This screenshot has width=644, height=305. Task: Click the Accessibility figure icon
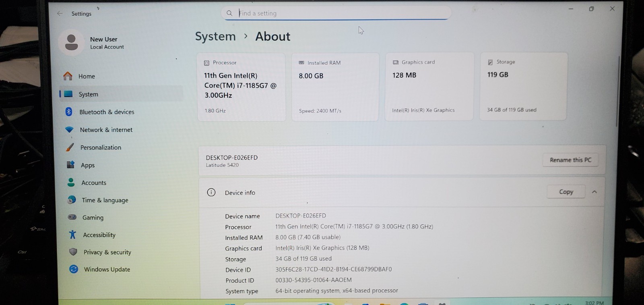click(x=72, y=234)
